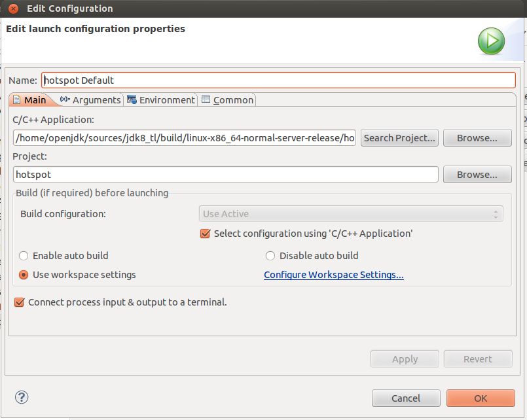527x420 pixels.
Task: Click the Environment tab icon
Action: click(132, 99)
